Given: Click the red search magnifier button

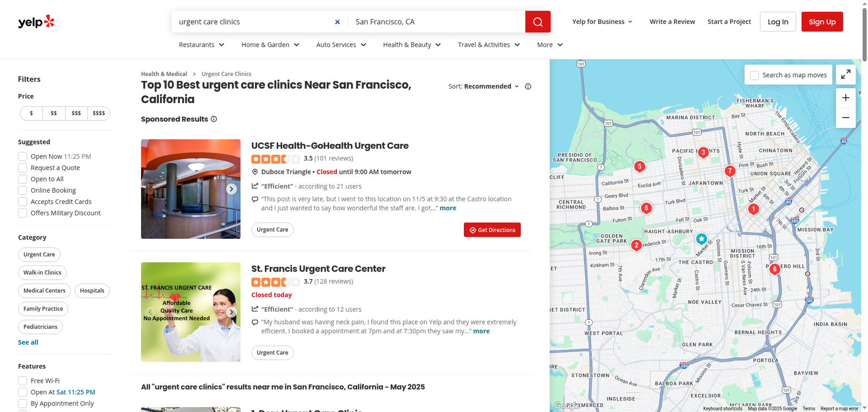Looking at the screenshot, I should (538, 22).
